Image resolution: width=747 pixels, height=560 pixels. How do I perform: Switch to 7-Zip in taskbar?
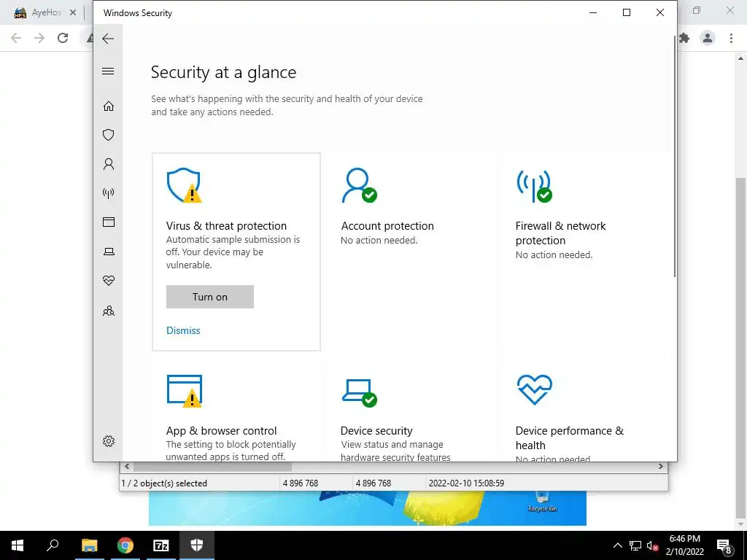click(x=161, y=545)
